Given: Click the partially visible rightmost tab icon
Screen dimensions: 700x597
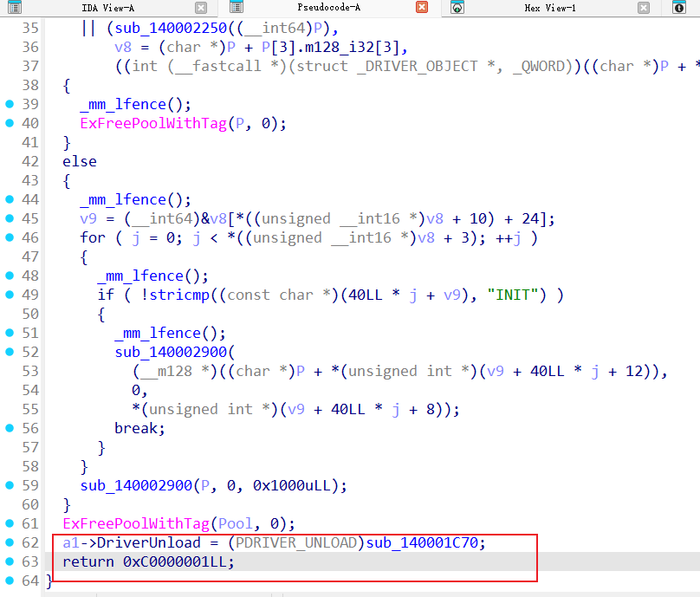Looking at the screenshot, I should [678, 8].
